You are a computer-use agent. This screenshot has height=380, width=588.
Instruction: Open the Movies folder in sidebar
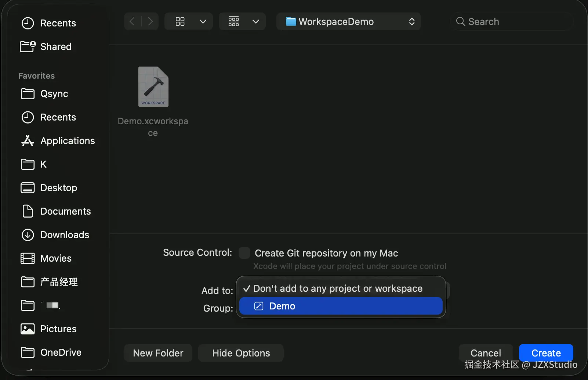coord(56,258)
